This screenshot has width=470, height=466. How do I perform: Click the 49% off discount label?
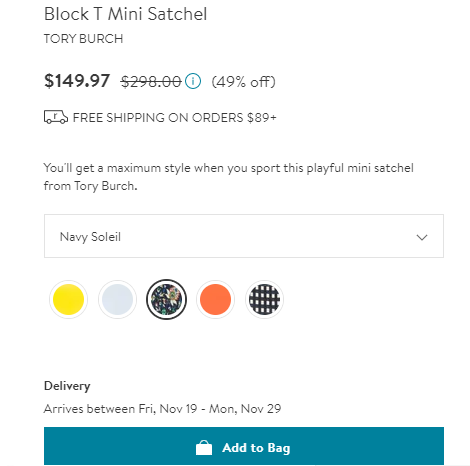click(244, 82)
